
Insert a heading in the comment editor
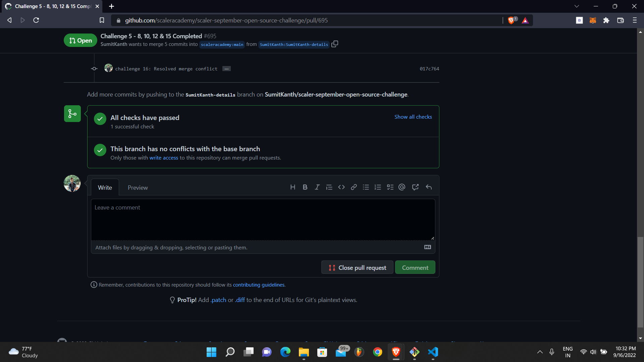point(293,187)
